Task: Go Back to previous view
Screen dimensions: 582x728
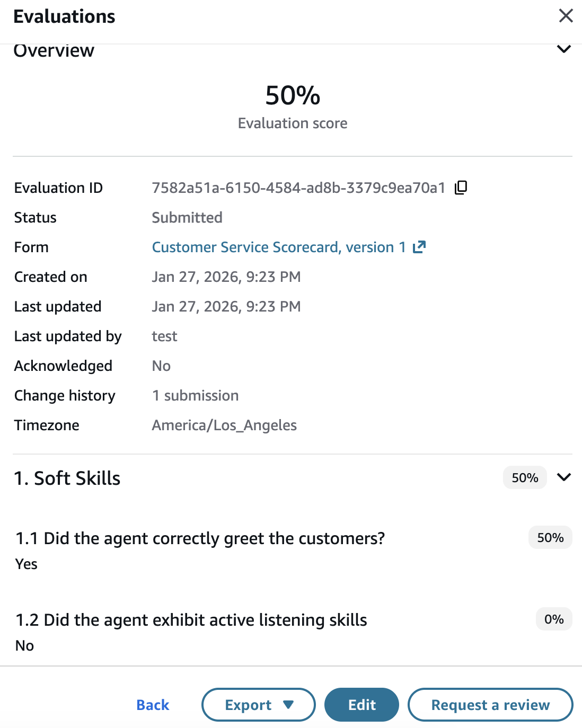Action: click(153, 705)
